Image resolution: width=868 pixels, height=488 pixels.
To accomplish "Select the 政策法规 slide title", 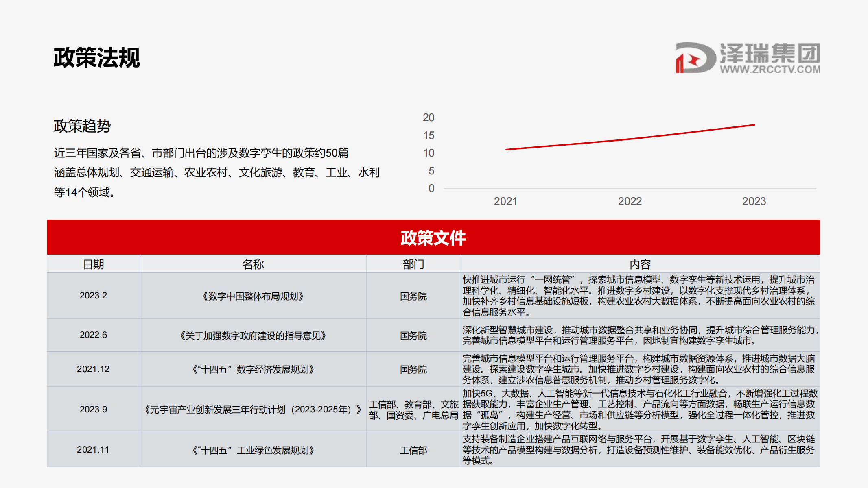I will pyautogui.click(x=97, y=57).
